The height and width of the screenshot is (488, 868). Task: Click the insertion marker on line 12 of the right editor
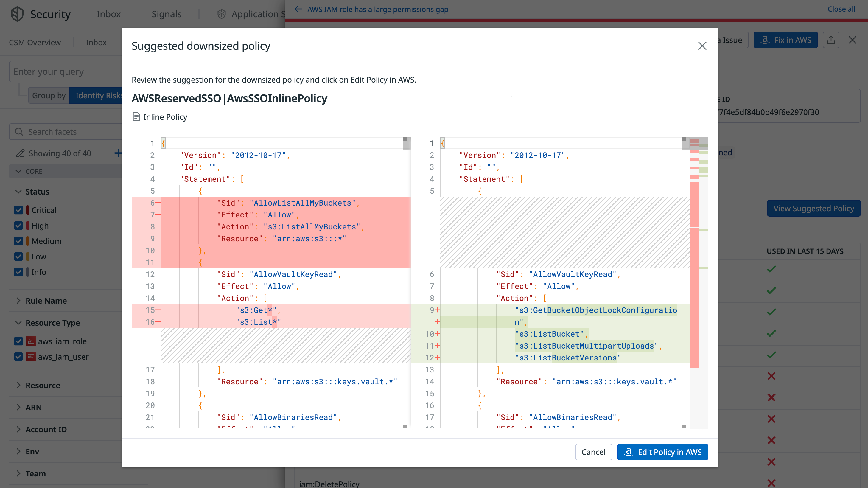[437, 358]
